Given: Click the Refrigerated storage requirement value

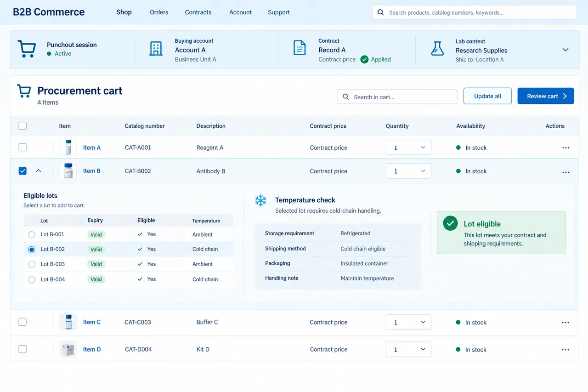Looking at the screenshot, I should 356,233.
